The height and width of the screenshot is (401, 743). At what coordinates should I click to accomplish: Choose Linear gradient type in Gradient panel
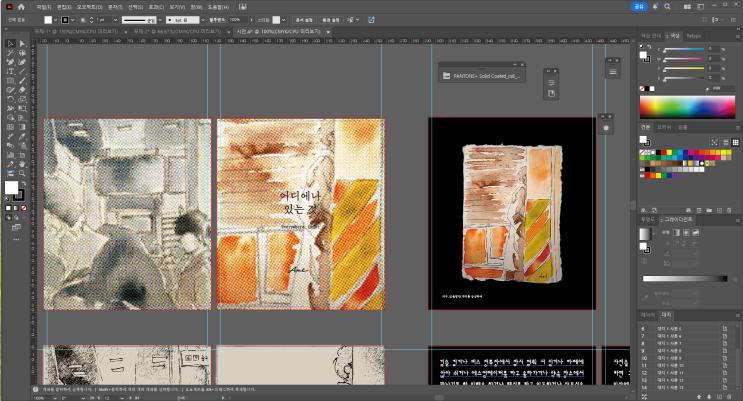point(677,232)
